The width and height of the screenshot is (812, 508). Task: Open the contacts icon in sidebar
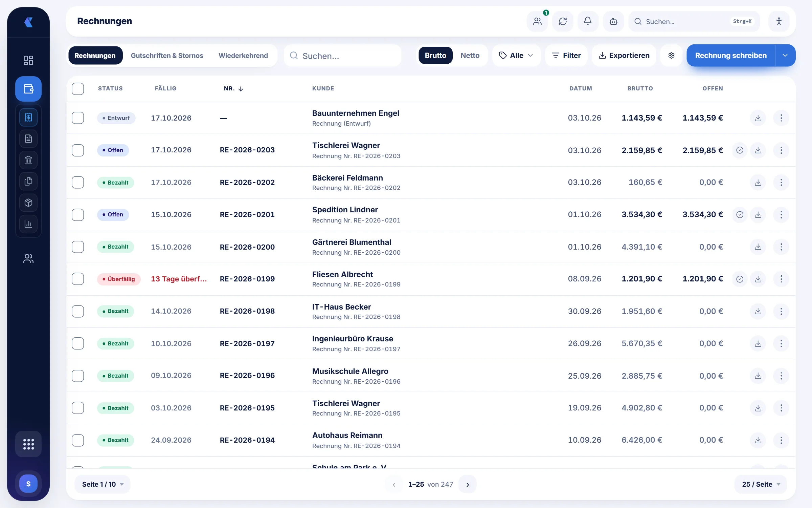(x=28, y=259)
